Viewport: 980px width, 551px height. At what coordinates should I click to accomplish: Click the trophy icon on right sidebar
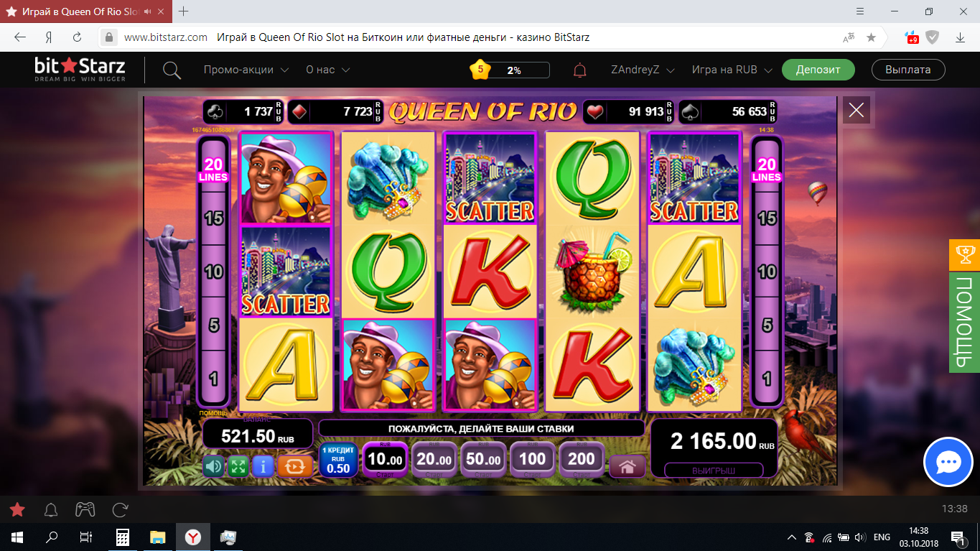[x=964, y=255]
